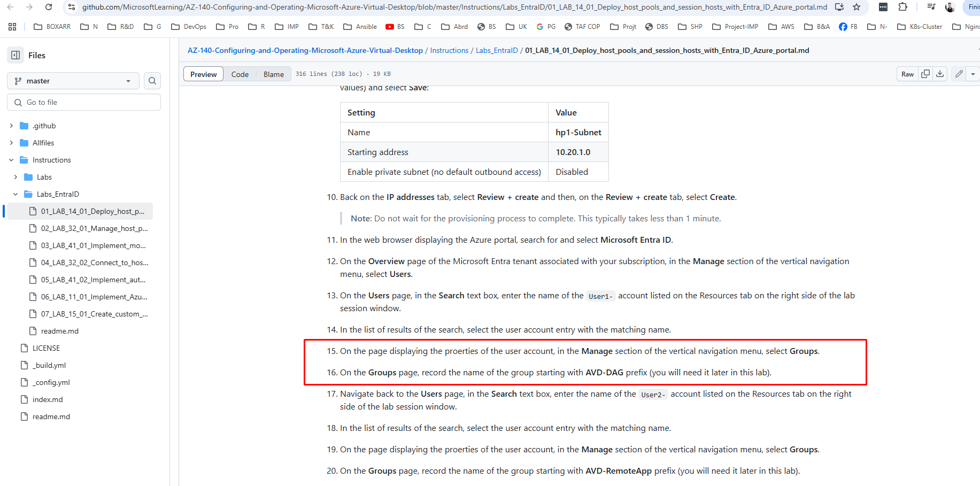Open the dark extension icon beside the star

tap(883, 7)
